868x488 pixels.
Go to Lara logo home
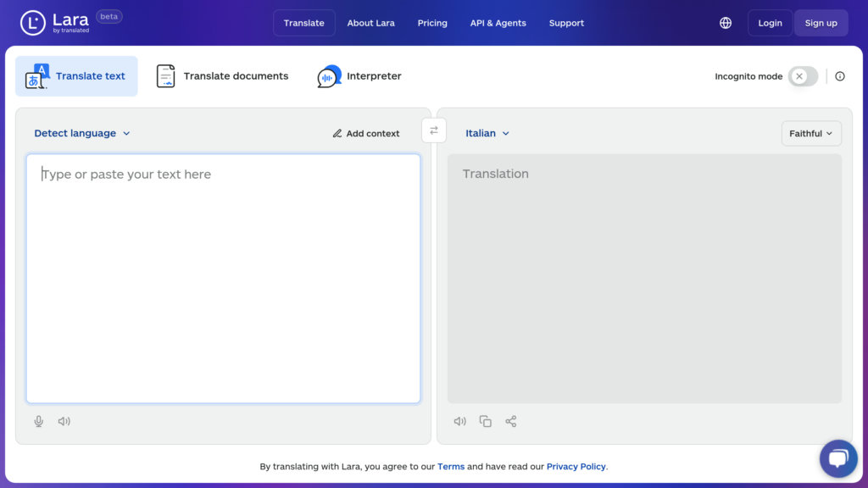(x=55, y=23)
